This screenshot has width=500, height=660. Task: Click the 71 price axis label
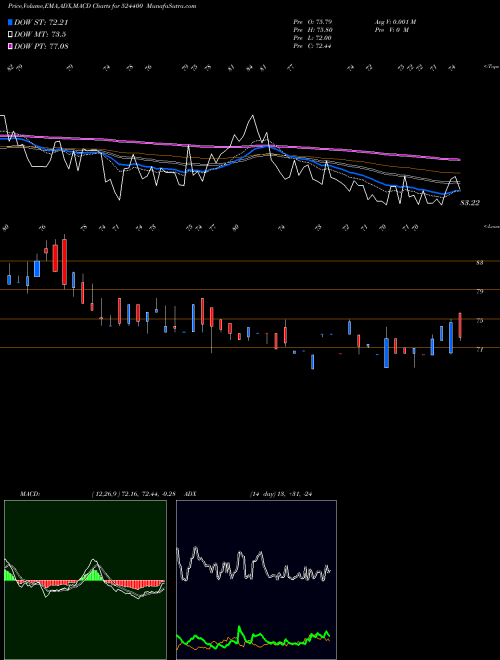pos(479,349)
